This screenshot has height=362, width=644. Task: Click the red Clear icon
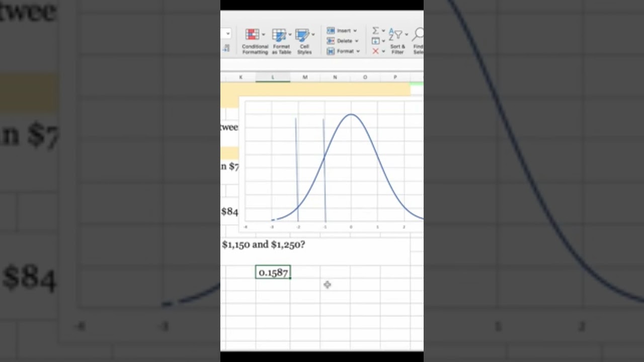tap(375, 51)
